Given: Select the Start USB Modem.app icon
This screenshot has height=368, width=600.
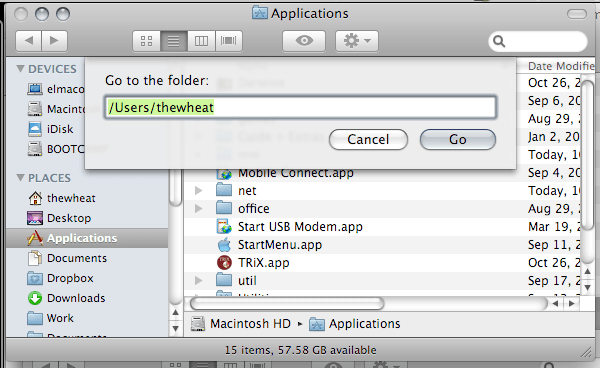Looking at the screenshot, I should click(224, 226).
